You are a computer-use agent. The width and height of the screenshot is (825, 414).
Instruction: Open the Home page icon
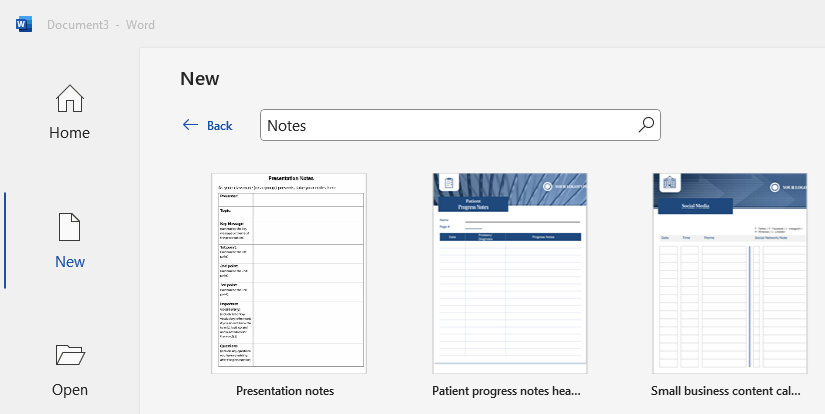point(69,99)
